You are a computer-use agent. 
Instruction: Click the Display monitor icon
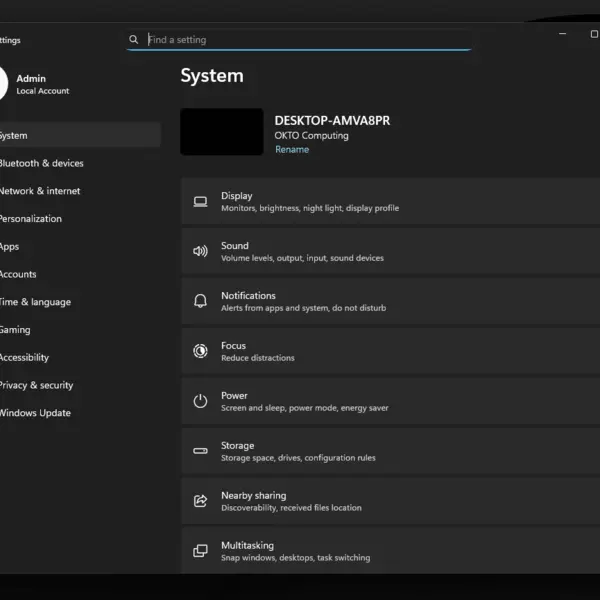pyautogui.click(x=200, y=202)
